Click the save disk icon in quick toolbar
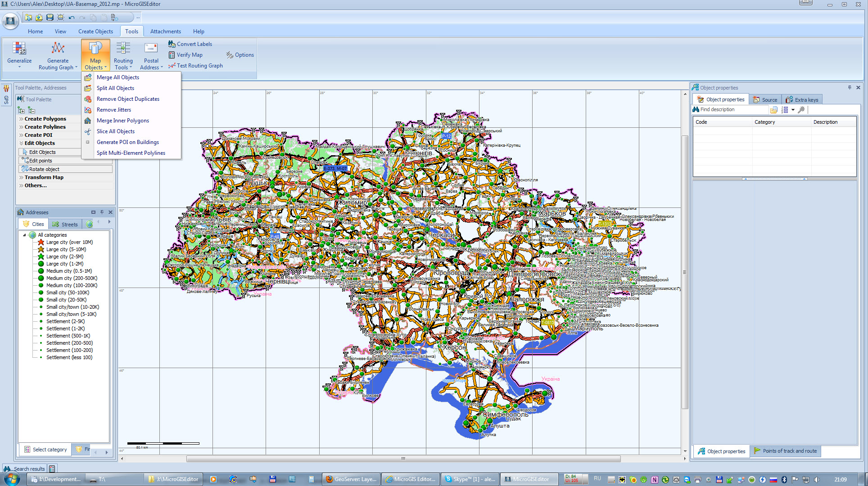The height and width of the screenshot is (486, 868). 50,18
